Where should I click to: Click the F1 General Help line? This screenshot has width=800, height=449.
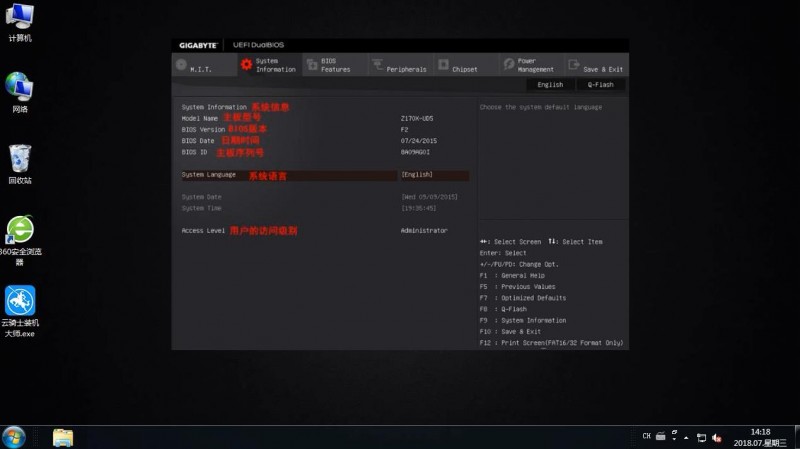tap(512, 276)
